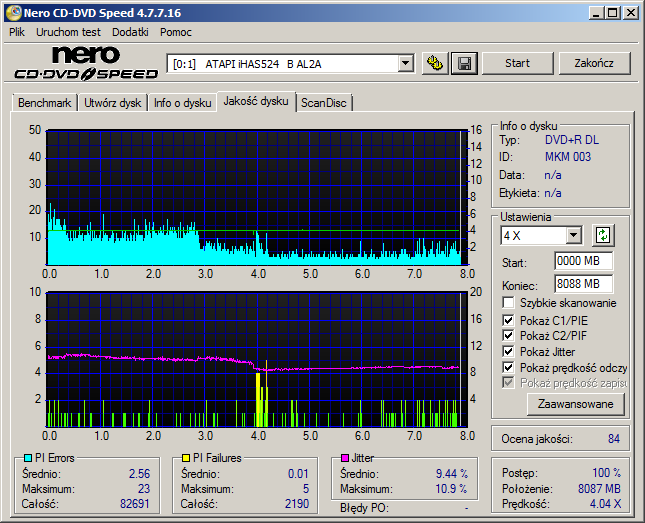Switch to the Benchmark tab
This screenshot has width=645, height=523.
point(44,103)
